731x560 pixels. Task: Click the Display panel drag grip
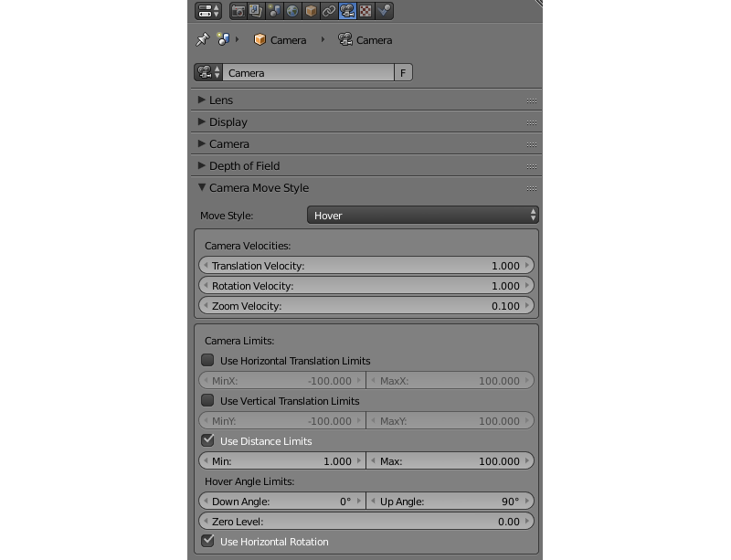coord(532,122)
